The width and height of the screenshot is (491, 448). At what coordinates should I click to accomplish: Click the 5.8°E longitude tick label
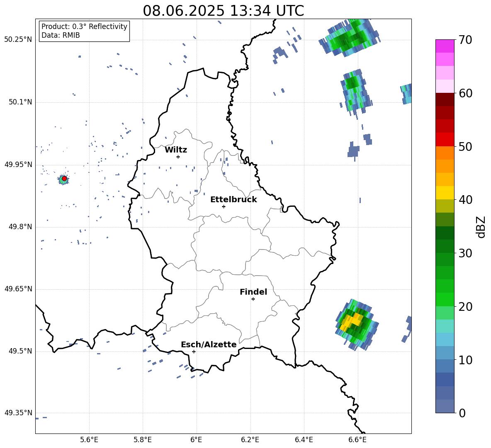[143, 440]
